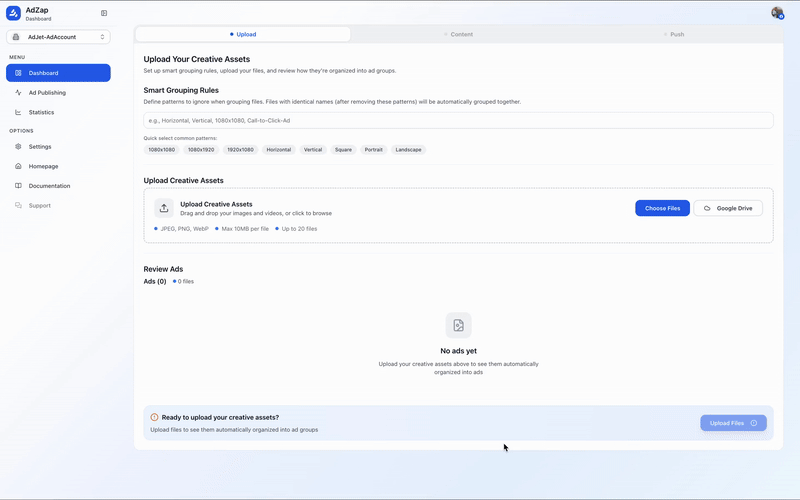Click the Support chat icon
The image size is (800, 500).
[x=18, y=206]
